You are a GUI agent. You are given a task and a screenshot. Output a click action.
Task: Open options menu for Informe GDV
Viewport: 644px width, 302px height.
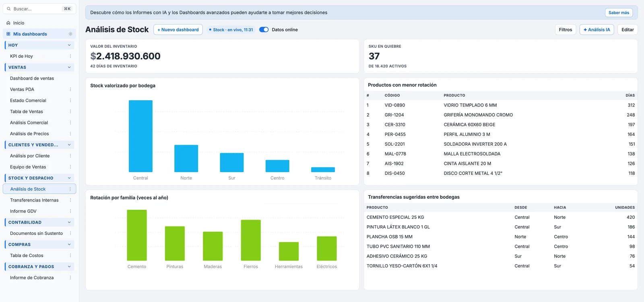(70, 211)
